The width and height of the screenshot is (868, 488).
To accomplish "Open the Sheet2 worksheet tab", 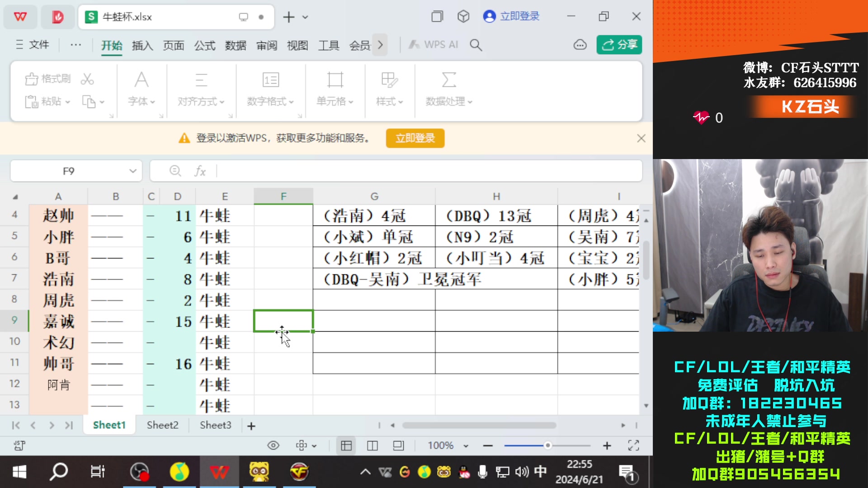I will click(x=162, y=425).
